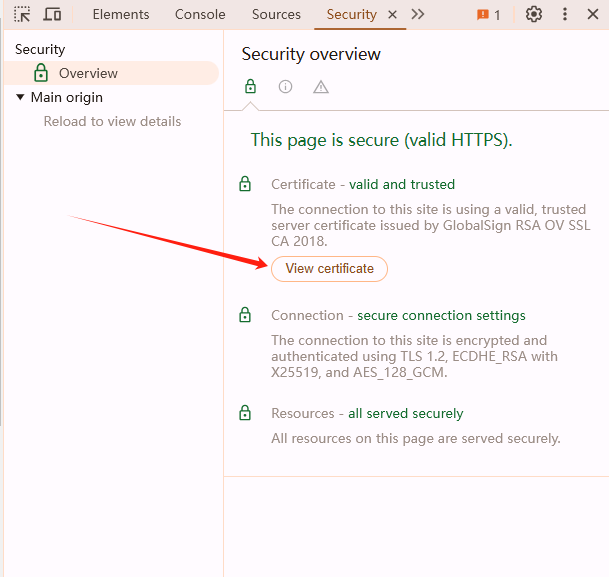This screenshot has width=609, height=577.
Task: Toggle the device toolbar icon
Action: point(52,14)
